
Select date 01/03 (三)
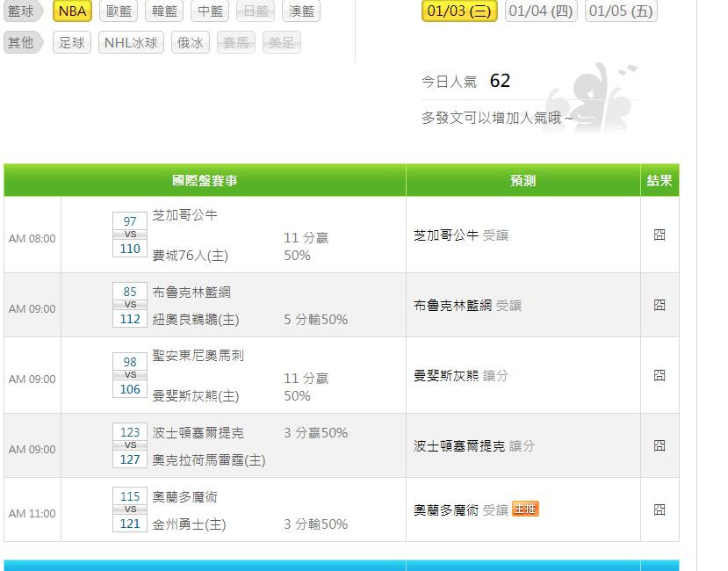click(x=459, y=11)
